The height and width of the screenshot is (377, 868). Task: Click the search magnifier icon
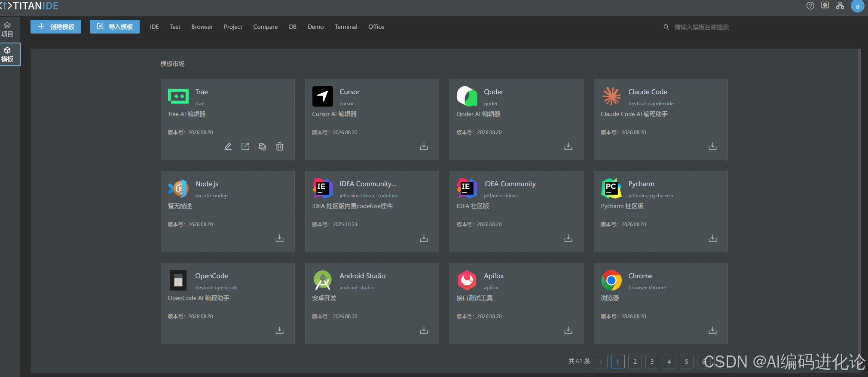(x=666, y=27)
